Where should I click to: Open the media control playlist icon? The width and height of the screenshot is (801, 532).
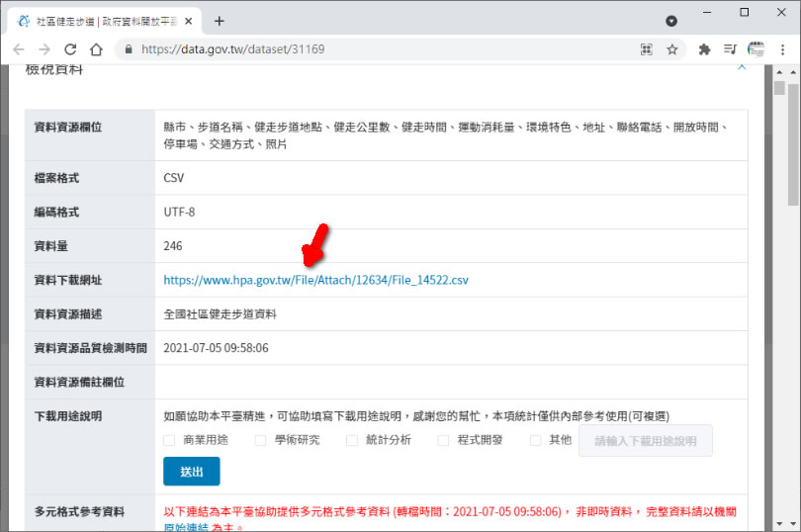730,49
